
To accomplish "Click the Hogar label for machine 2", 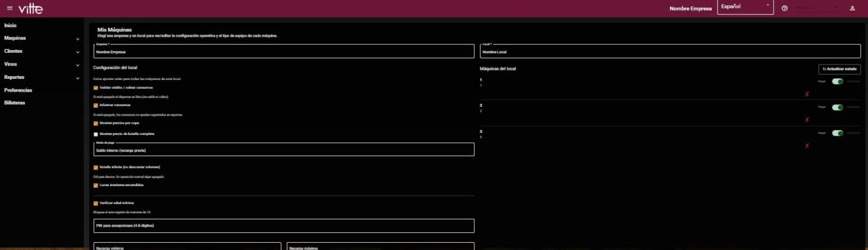I will [822, 107].
